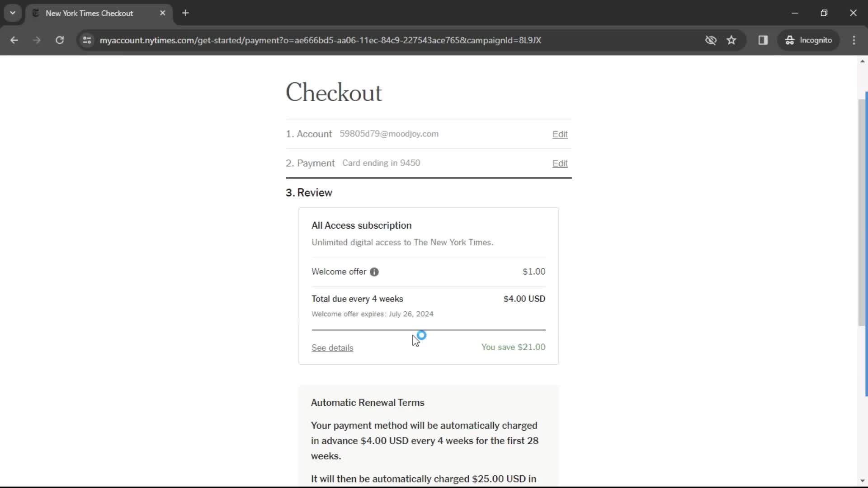Screen dimensions: 868x488
Task: Click the Automatic Renewal Terms heading
Action: [368, 403]
